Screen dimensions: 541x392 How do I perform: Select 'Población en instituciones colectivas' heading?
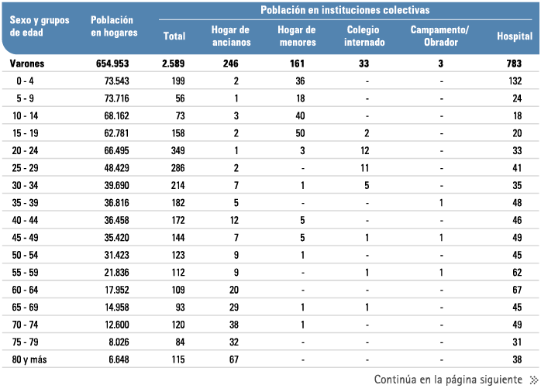(x=345, y=10)
